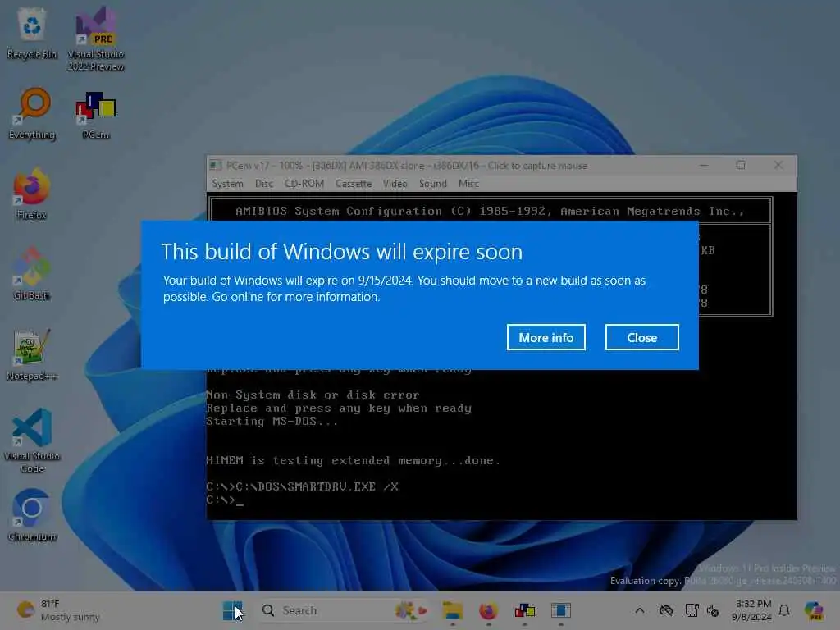Click the display/network tray icon
This screenshot has width=840, height=630.
(692, 610)
